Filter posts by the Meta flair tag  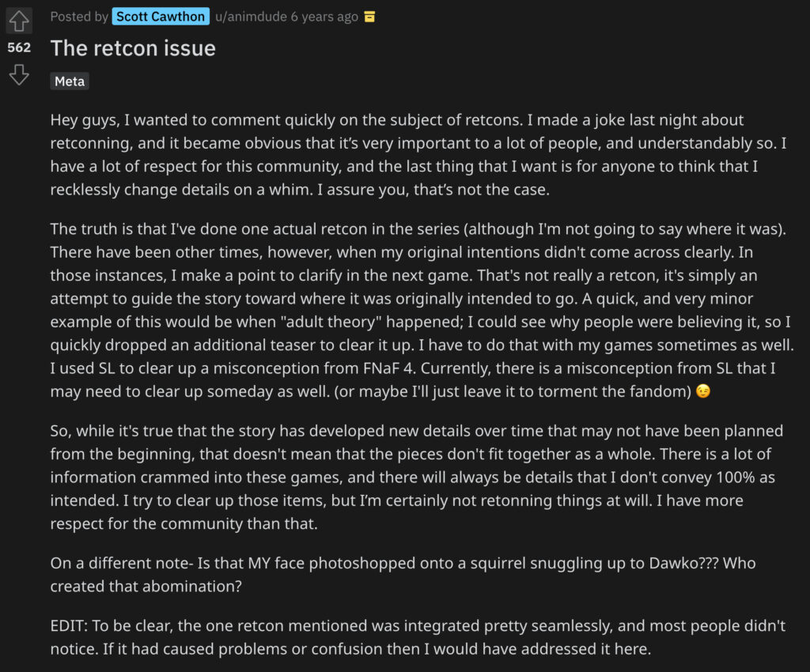click(70, 81)
